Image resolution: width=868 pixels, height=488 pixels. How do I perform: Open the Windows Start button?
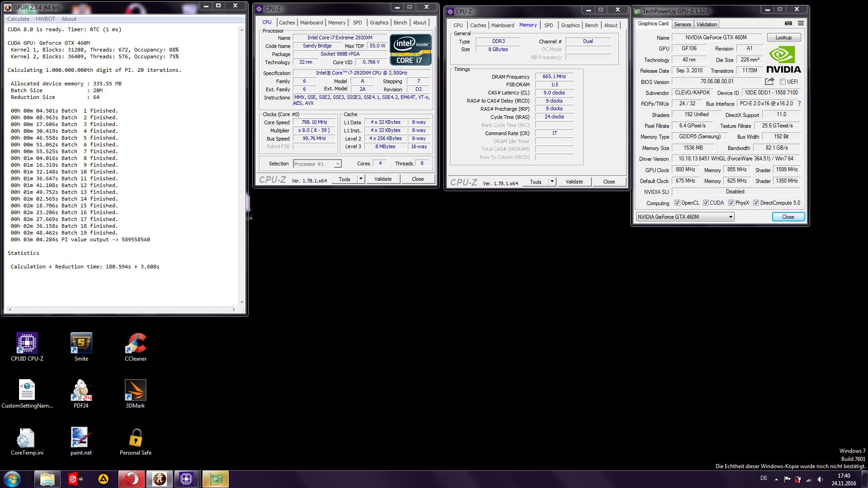pyautogui.click(x=12, y=479)
